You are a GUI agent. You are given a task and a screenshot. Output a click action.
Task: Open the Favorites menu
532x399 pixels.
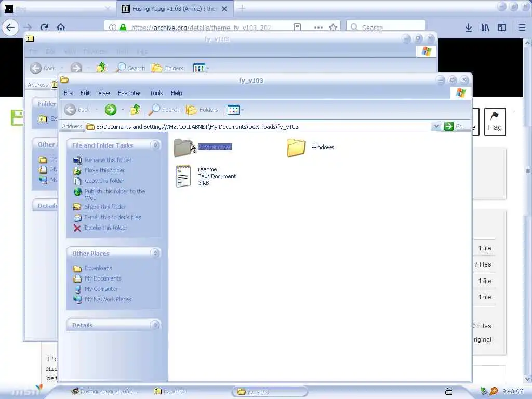coord(129,93)
